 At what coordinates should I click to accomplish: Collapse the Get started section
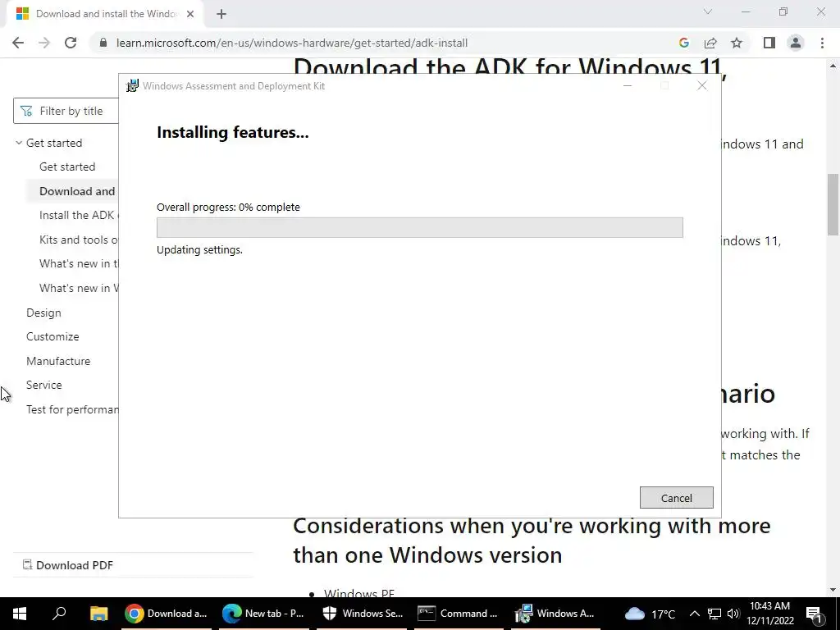pos(20,143)
